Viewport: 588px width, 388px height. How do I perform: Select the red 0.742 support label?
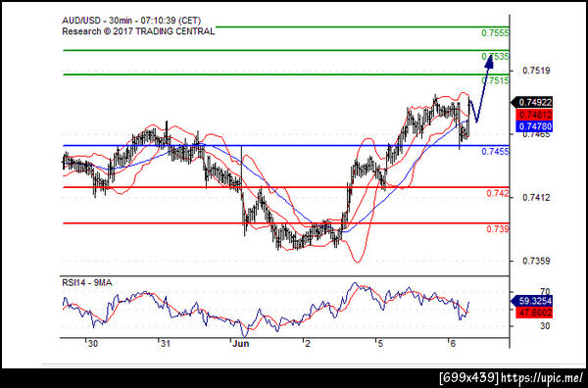click(498, 193)
